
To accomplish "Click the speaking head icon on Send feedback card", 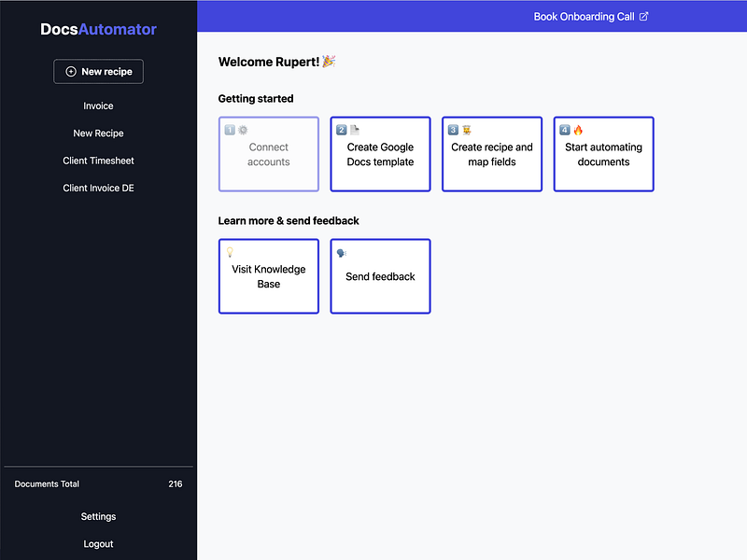I will [x=342, y=253].
